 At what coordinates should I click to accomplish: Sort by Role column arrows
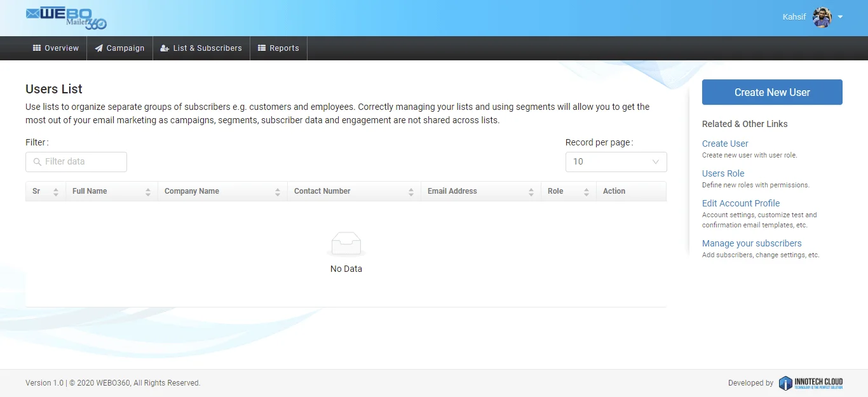click(587, 192)
